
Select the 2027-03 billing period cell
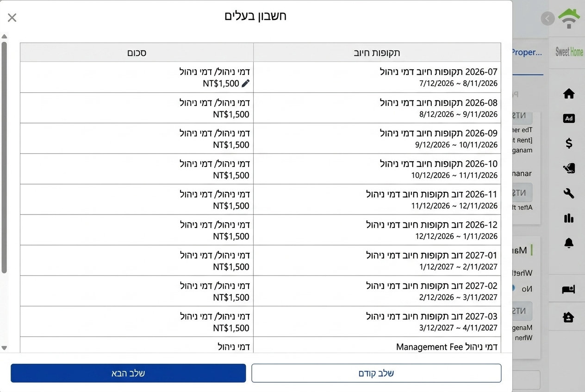click(377, 321)
